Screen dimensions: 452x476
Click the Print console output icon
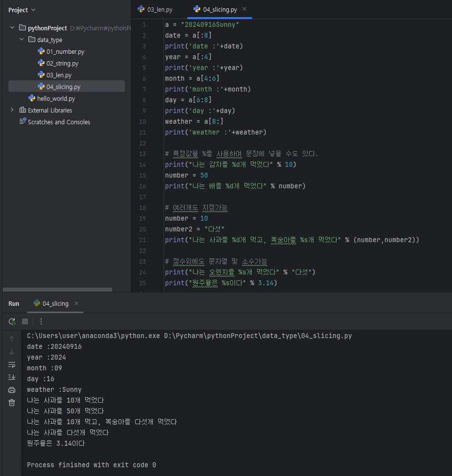12,390
